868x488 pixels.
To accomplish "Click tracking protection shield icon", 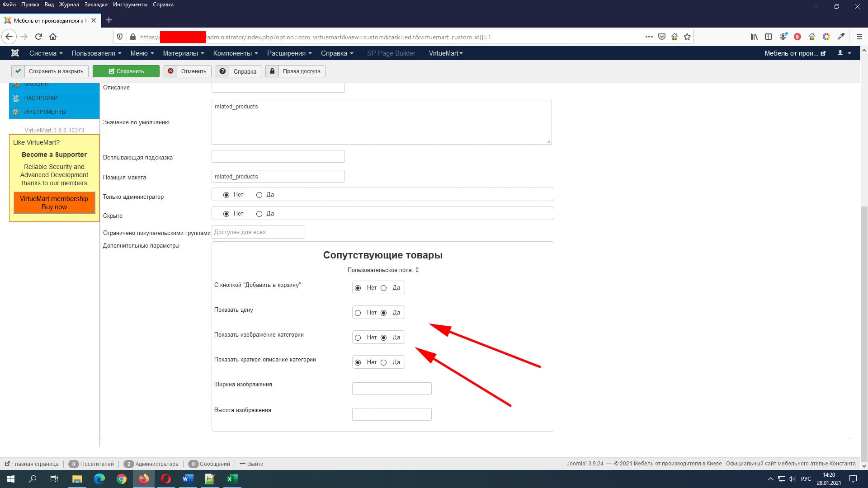I will [120, 37].
